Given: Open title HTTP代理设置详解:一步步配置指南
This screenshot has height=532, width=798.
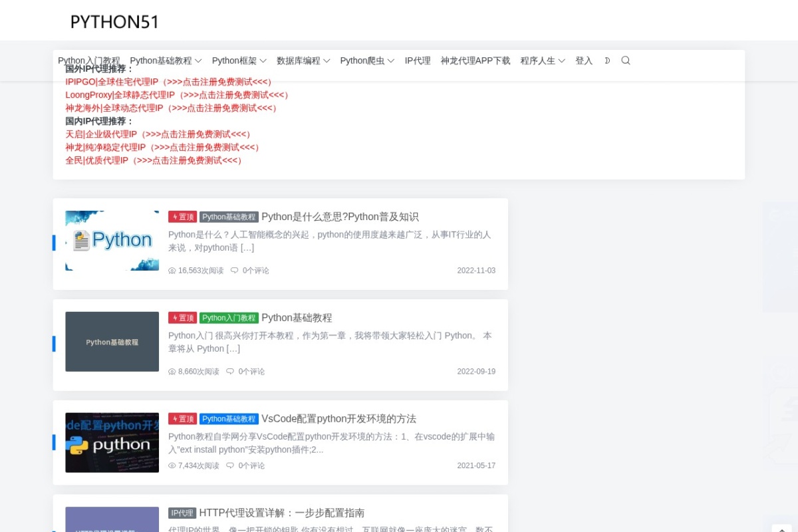Looking at the screenshot, I should tap(281, 513).
